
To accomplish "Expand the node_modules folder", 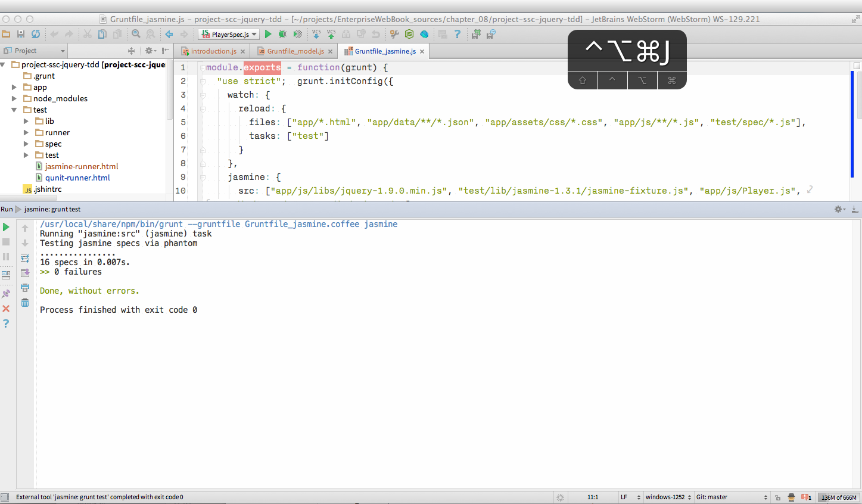I will (14, 98).
